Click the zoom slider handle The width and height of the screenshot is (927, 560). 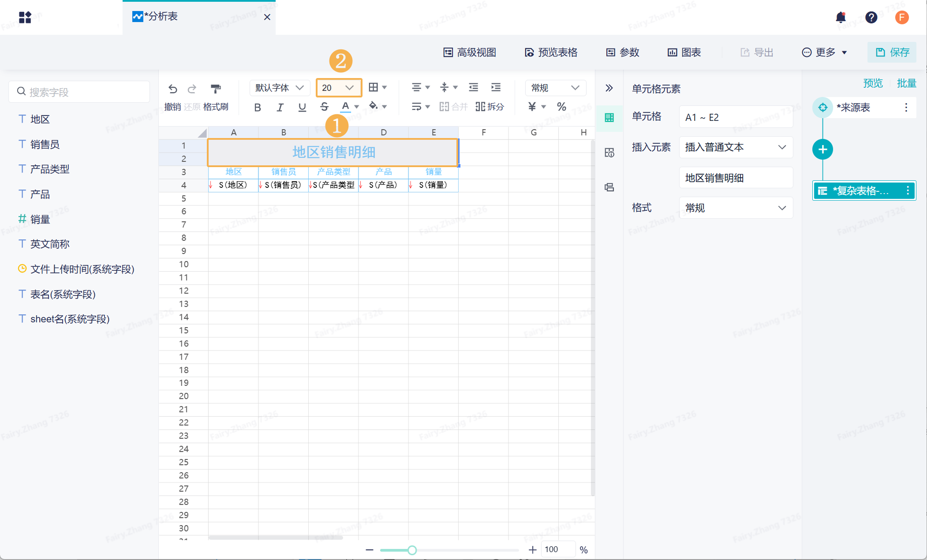tap(412, 550)
